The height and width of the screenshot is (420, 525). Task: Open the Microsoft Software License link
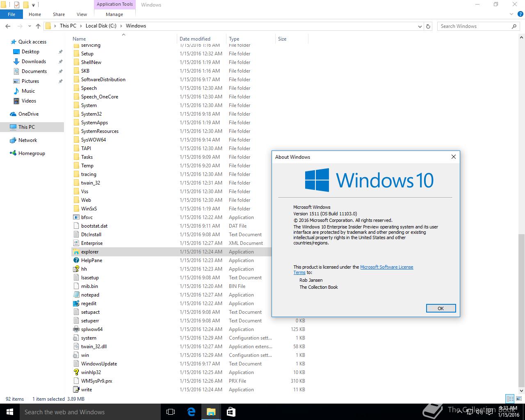386,267
